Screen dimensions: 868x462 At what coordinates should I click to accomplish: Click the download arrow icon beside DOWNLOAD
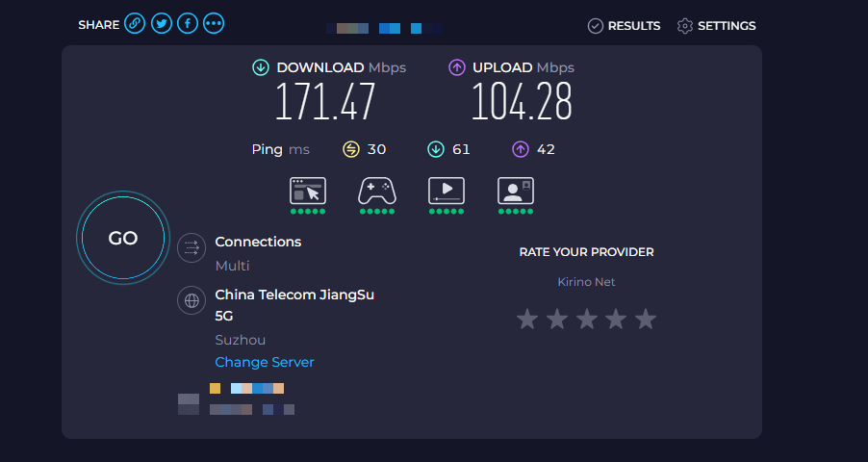[261, 67]
